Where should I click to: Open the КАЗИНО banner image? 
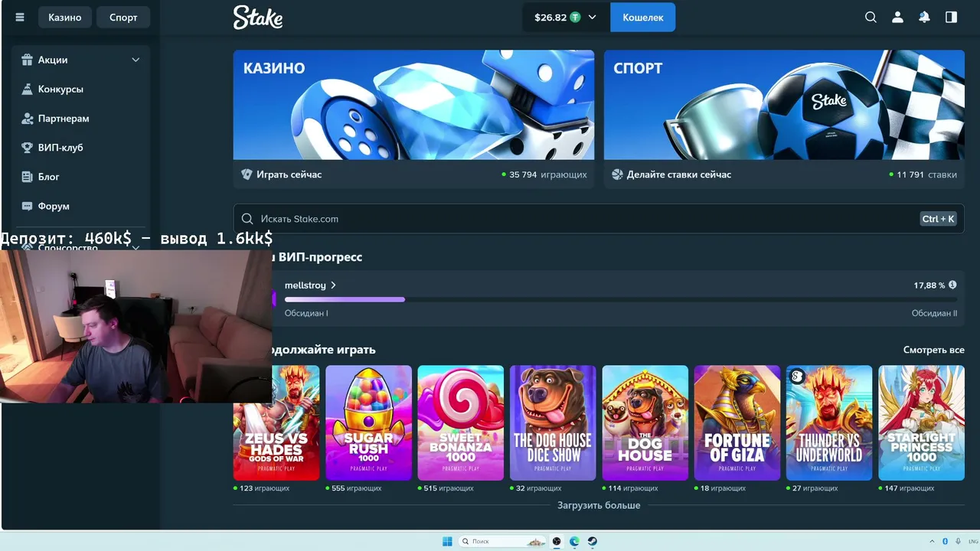click(413, 105)
